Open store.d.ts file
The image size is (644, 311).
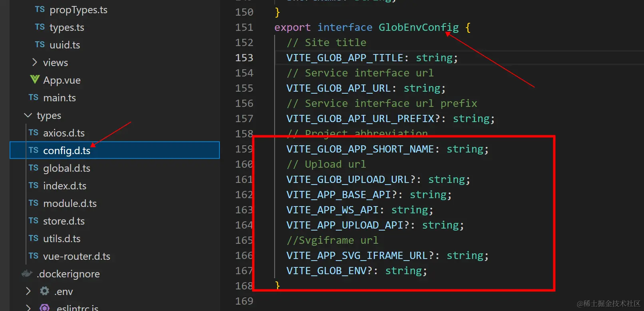tap(64, 221)
